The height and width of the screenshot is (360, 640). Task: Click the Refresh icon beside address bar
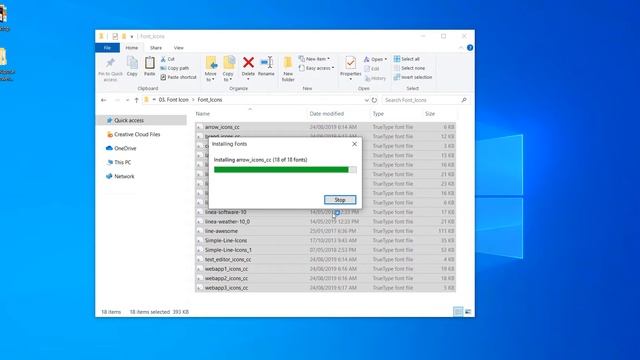pyautogui.click(x=374, y=100)
